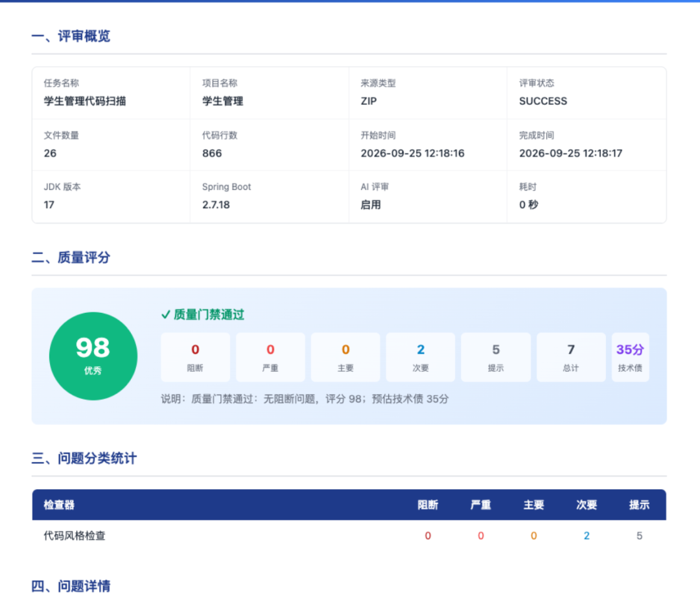Click the quality gate explanation text
The height and width of the screenshot is (598, 700).
(305, 399)
